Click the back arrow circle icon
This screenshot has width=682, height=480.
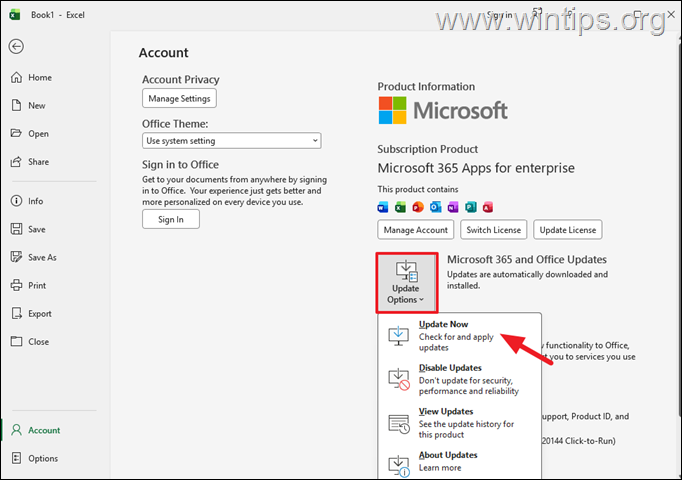tap(16, 46)
